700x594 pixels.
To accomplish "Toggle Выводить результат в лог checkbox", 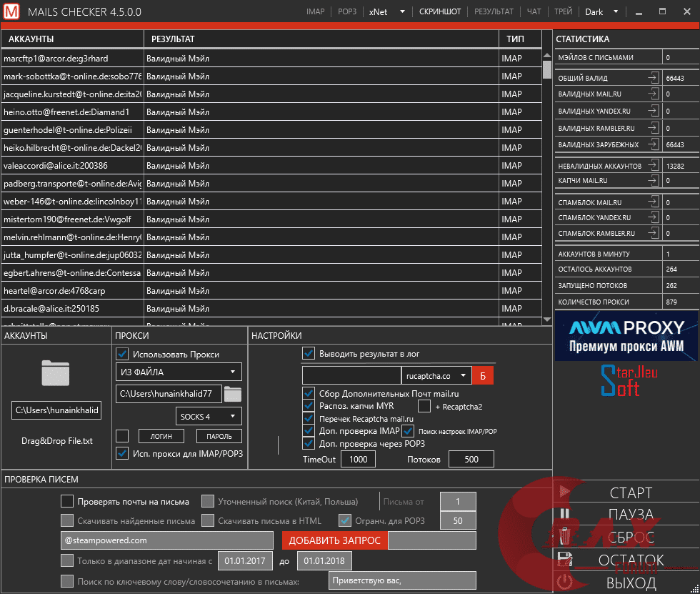I will (309, 353).
